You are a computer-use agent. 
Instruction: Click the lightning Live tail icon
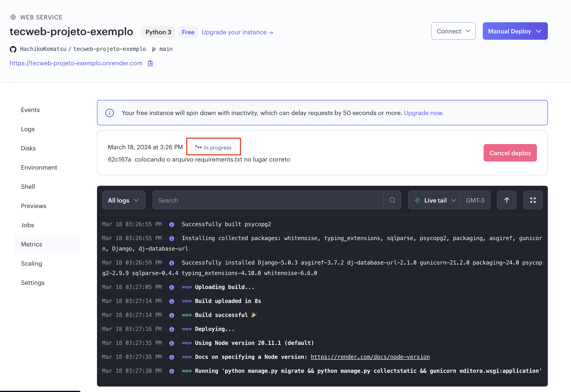(417, 200)
